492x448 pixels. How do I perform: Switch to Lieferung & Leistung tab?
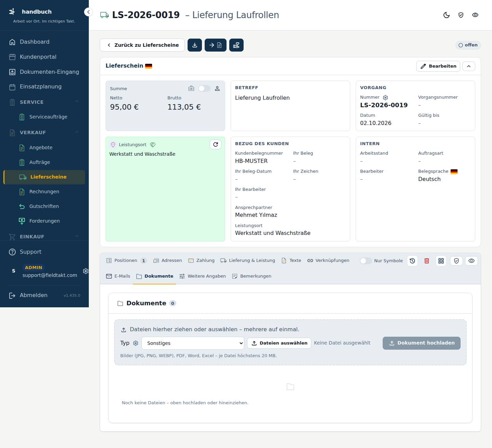pos(248,261)
